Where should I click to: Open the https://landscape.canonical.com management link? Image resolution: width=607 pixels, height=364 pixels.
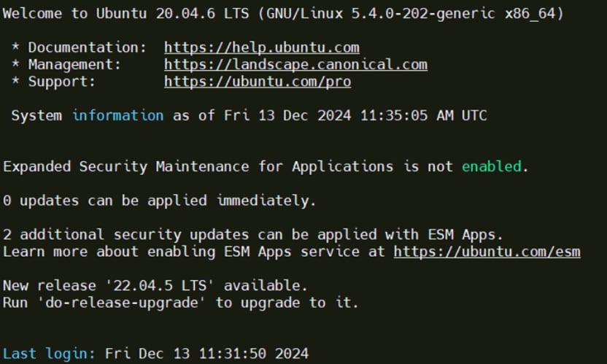(295, 65)
